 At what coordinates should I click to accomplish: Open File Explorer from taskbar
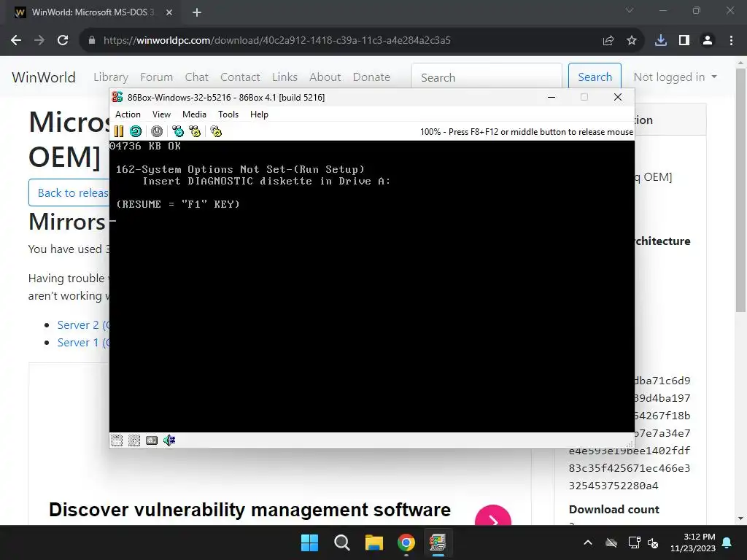click(374, 542)
